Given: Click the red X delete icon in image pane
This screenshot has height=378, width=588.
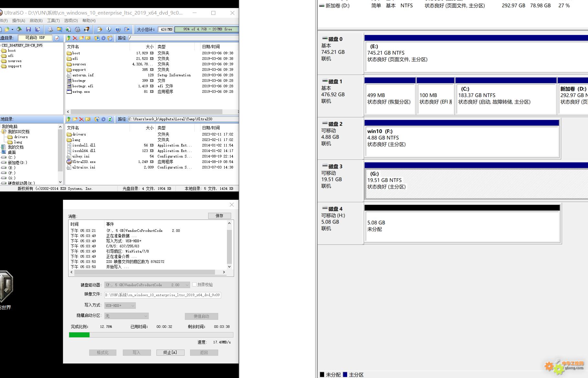Looking at the screenshot, I should [x=75, y=38].
